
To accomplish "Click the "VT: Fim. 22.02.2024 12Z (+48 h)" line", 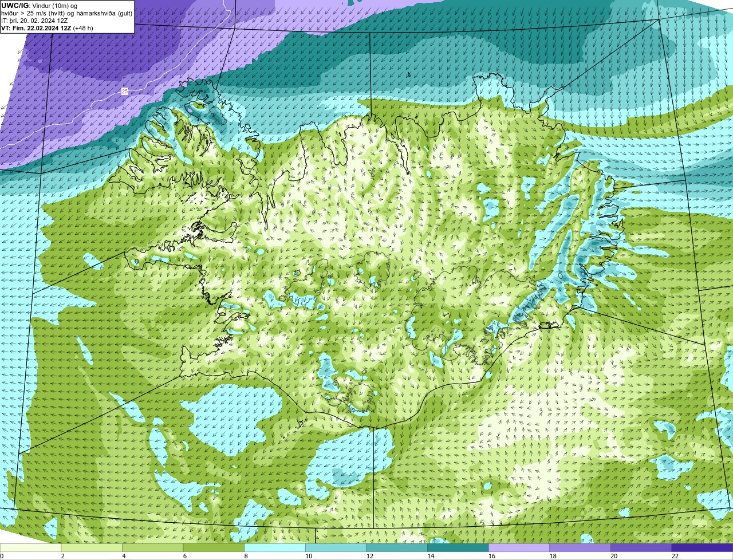I will tap(47, 28).
